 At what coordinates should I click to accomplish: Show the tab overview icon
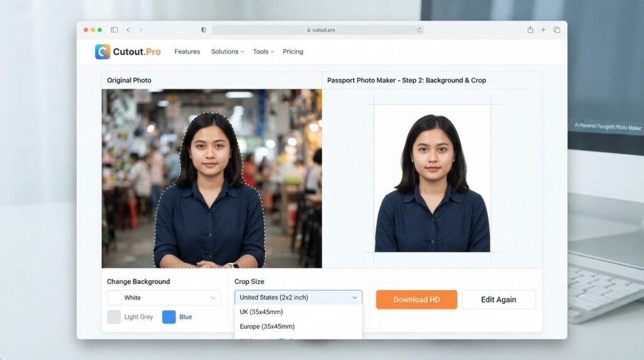[557, 30]
